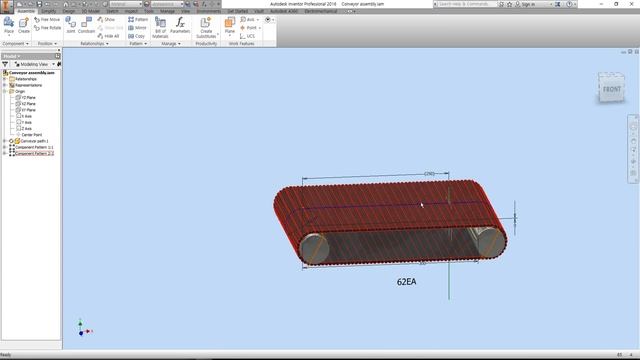Expand the Representations folder node
The height and width of the screenshot is (360, 640).
click(x=5, y=85)
